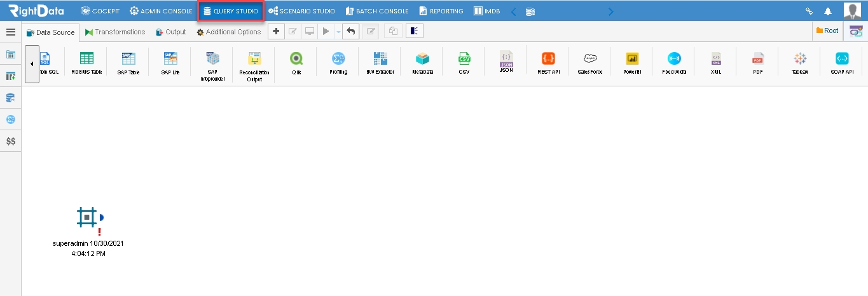
Task: Expand dropdown arrow beside play button
Action: pyautogui.click(x=338, y=31)
